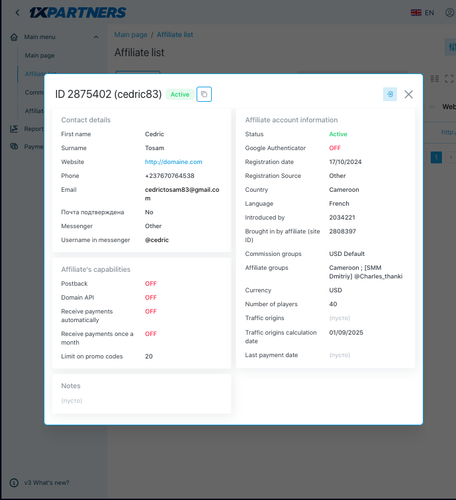Select commission group USD Default

(347, 254)
